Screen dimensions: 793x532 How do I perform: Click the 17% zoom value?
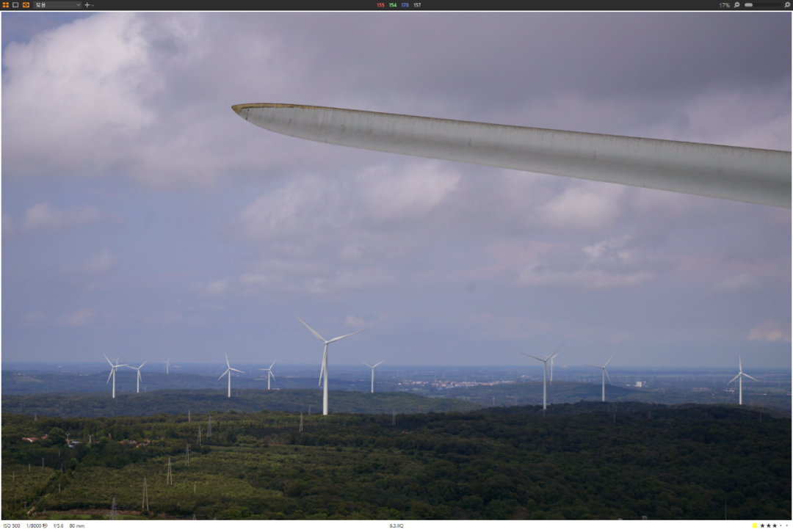point(724,5)
